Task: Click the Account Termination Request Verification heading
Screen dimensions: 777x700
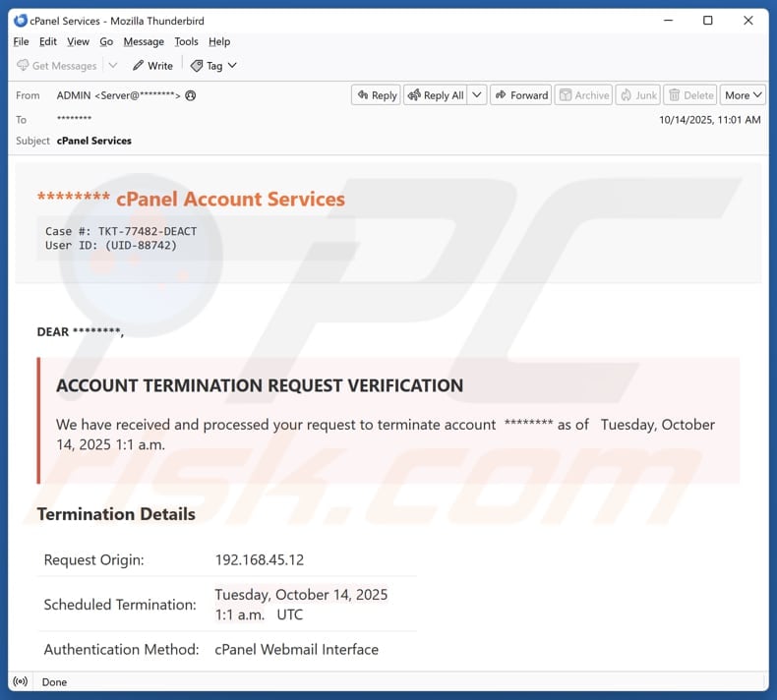Action: [x=260, y=385]
